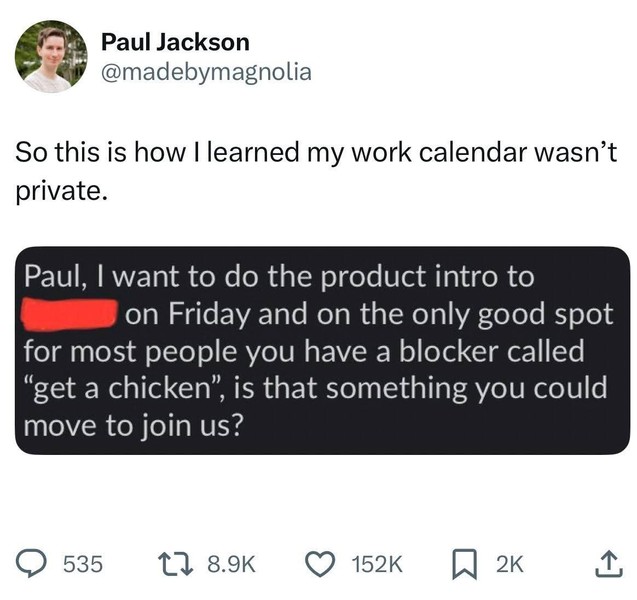
Task: Click the Paul Jackson display name
Action: (x=175, y=42)
